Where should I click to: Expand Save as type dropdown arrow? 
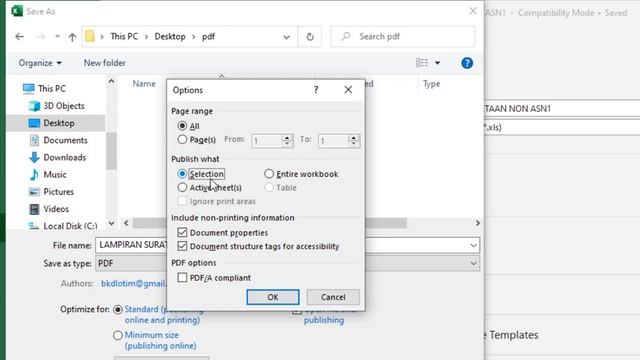tap(473, 263)
